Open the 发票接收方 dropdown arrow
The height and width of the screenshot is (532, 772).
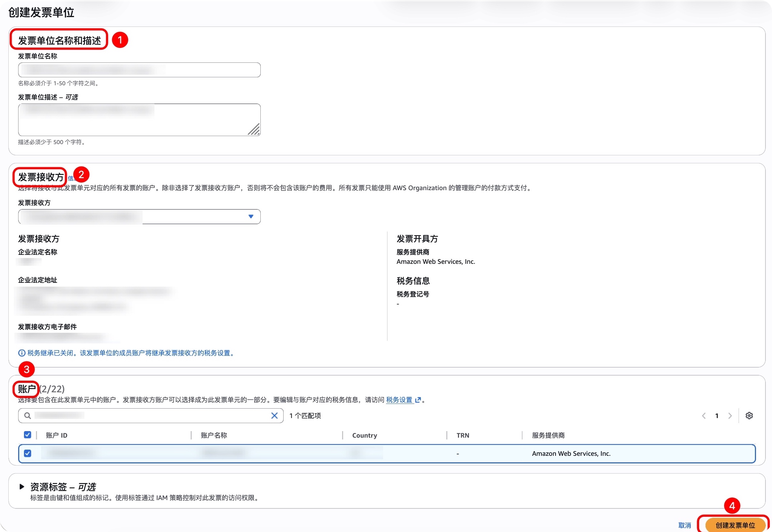click(251, 217)
